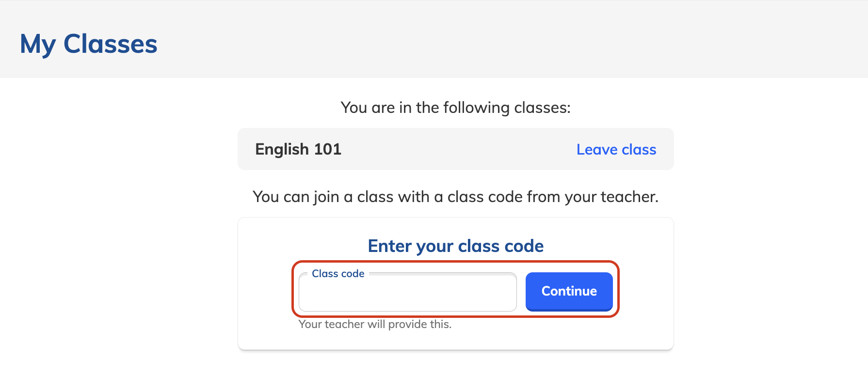868x376 pixels.
Task: Click the My Classes page heading
Action: coord(88,44)
